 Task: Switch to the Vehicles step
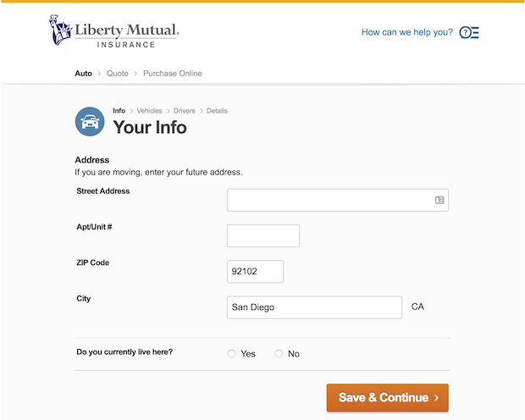tap(149, 111)
